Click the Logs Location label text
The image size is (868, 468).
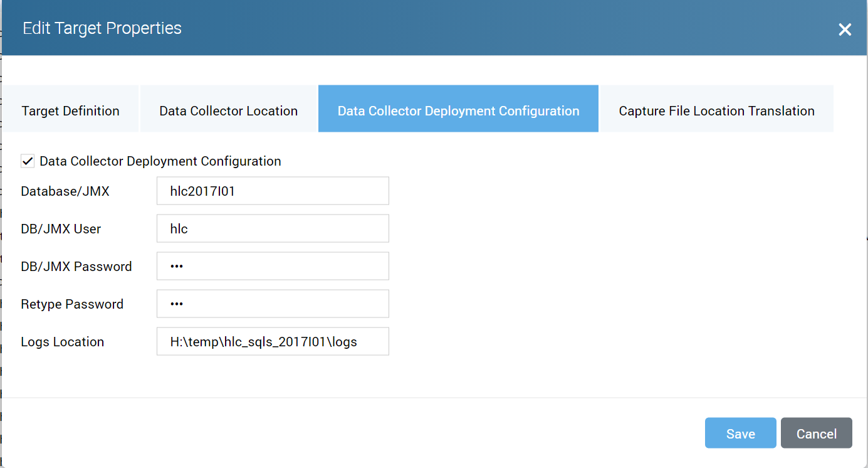pyautogui.click(x=62, y=342)
